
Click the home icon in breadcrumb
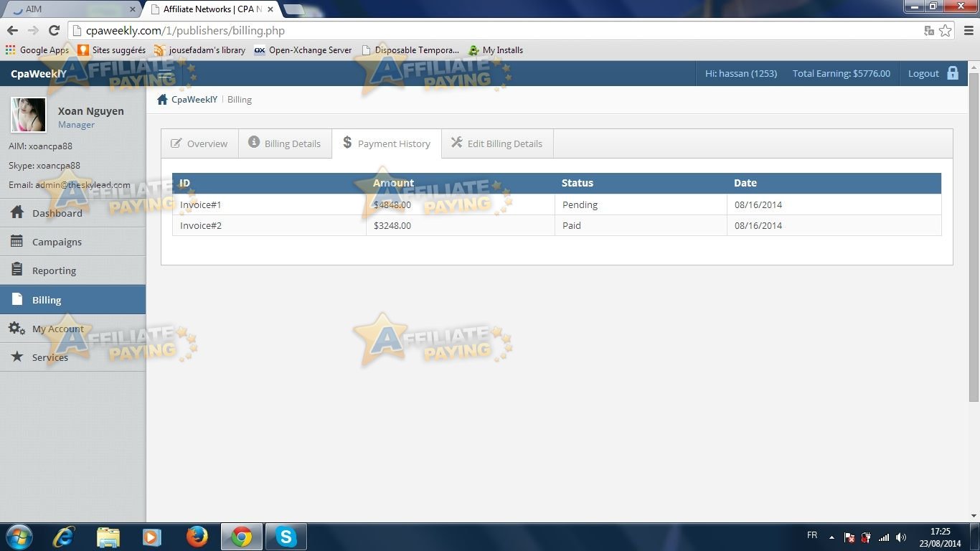point(162,100)
